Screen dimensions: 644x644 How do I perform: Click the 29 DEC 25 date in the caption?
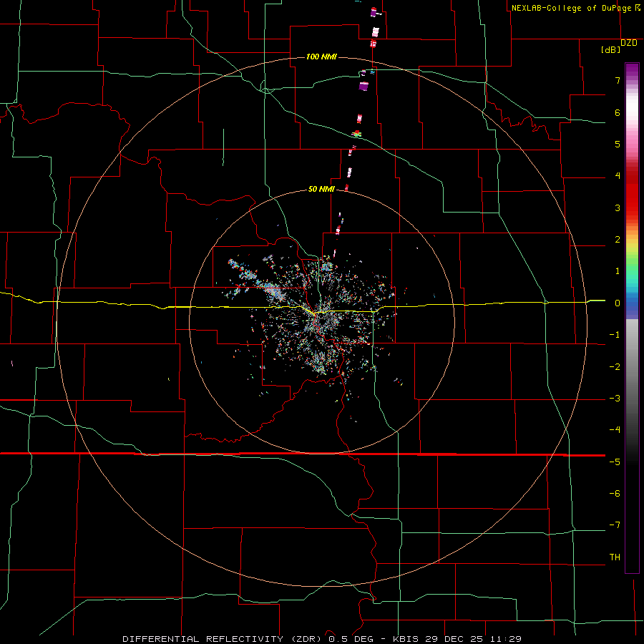454,639
